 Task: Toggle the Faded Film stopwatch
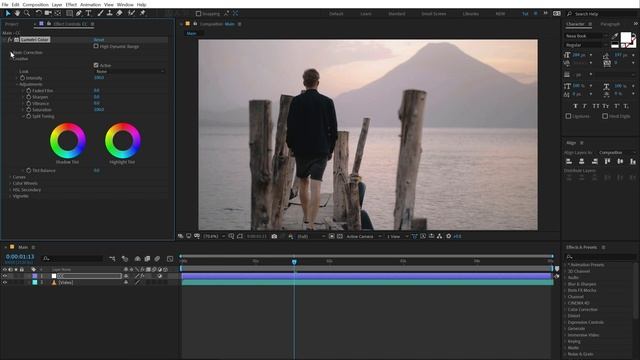point(29,91)
